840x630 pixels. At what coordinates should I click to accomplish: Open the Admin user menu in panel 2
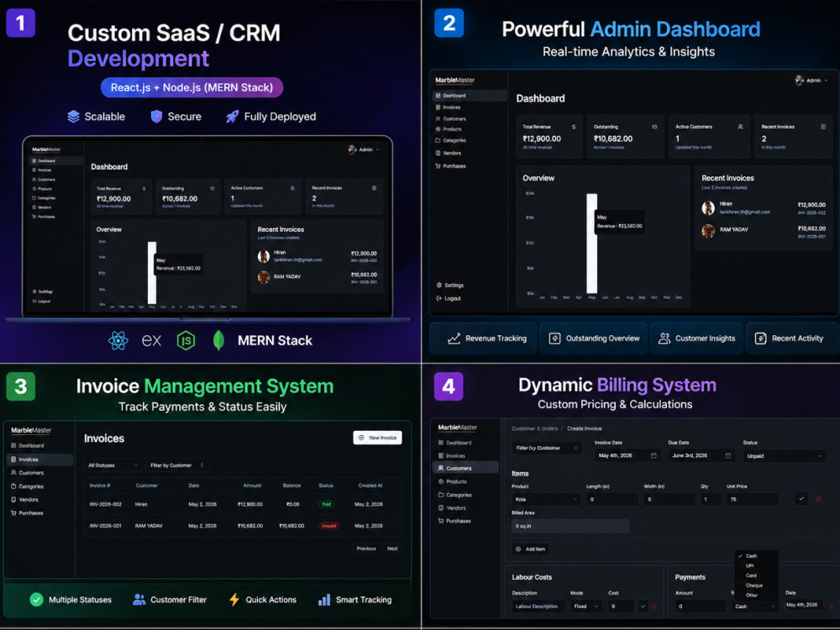pos(811,81)
